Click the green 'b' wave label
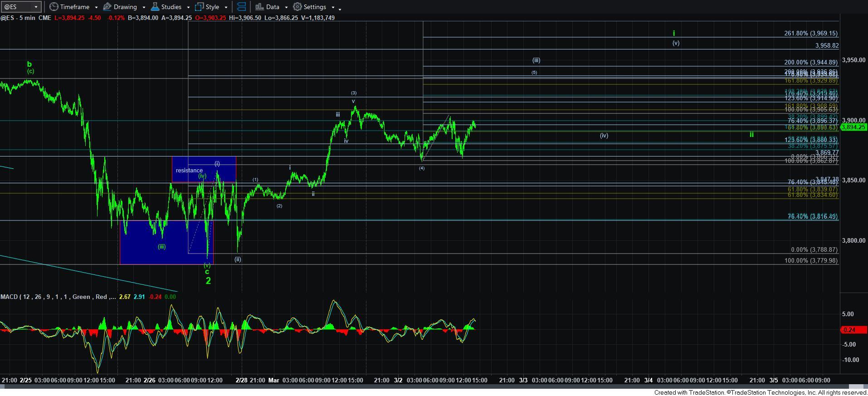Screen dimensions: 868x396 [29, 64]
